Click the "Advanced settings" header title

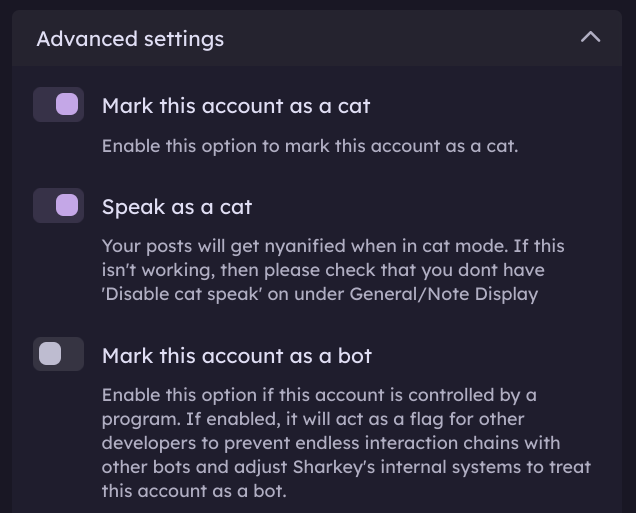click(130, 39)
